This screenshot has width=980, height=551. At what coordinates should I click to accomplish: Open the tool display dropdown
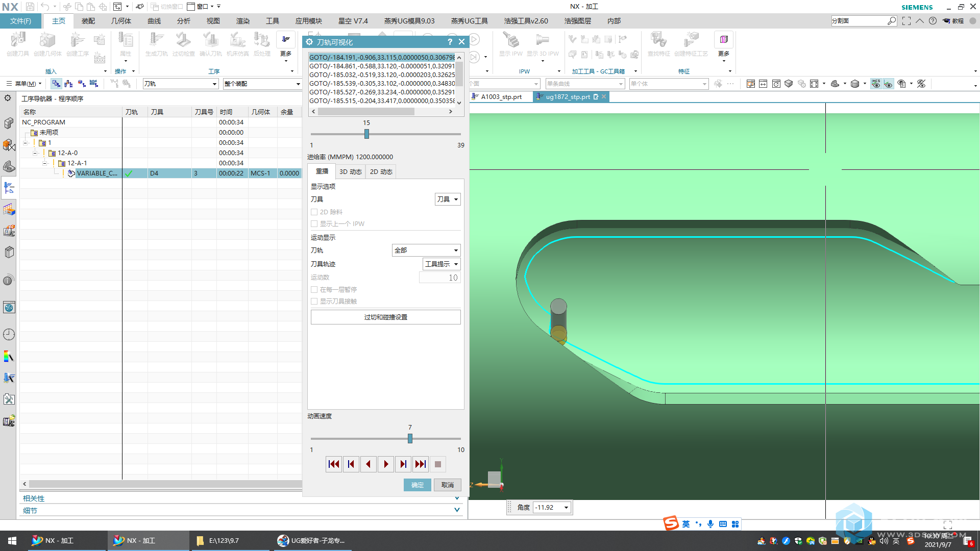[448, 199]
